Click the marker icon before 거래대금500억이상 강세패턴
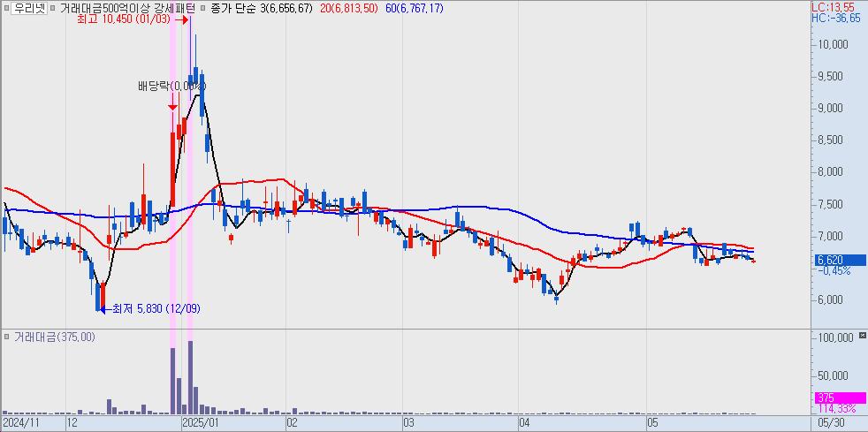The height and width of the screenshot is (432, 868). (52, 8)
